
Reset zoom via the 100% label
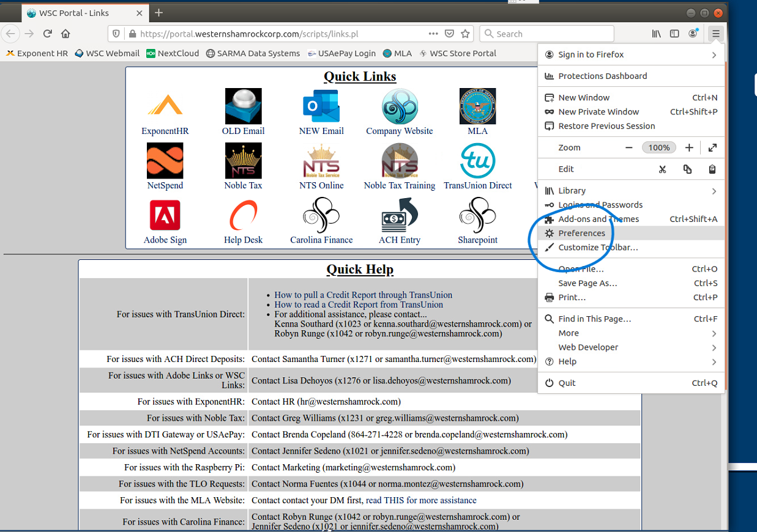click(659, 147)
